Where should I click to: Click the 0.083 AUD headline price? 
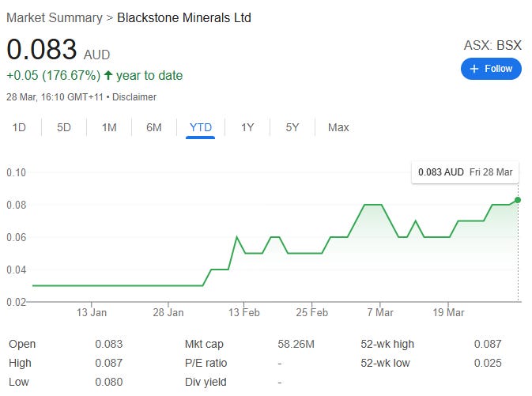58,50
